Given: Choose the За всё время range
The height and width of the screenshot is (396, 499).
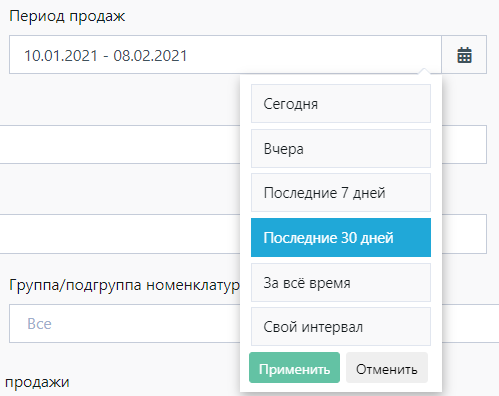Looking at the screenshot, I should pyautogui.click(x=341, y=283).
